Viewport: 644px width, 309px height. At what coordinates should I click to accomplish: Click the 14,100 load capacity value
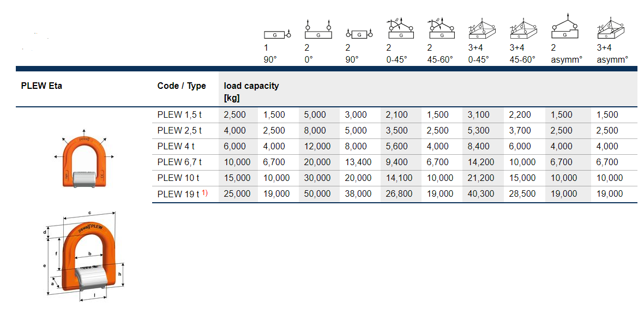click(x=399, y=178)
